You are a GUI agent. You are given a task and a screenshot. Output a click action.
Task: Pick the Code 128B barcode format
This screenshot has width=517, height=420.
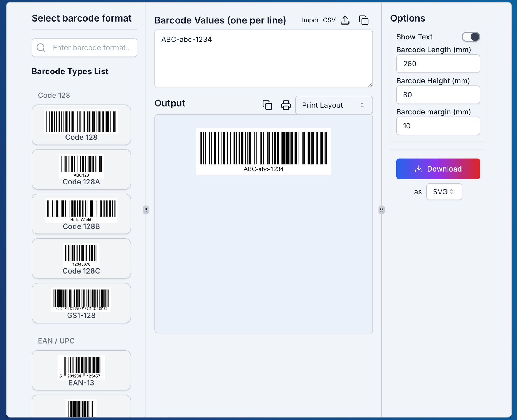[x=81, y=214]
